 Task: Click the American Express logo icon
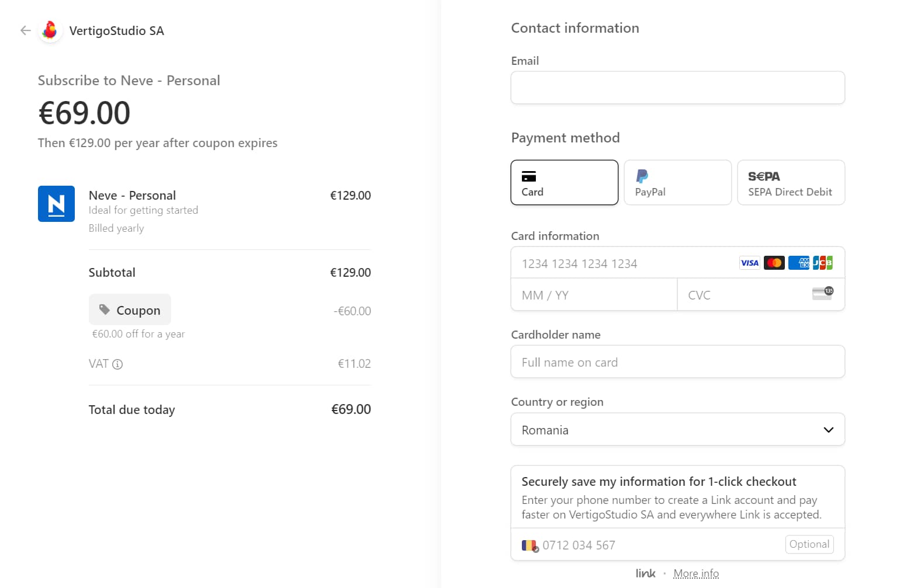pyautogui.click(x=798, y=263)
